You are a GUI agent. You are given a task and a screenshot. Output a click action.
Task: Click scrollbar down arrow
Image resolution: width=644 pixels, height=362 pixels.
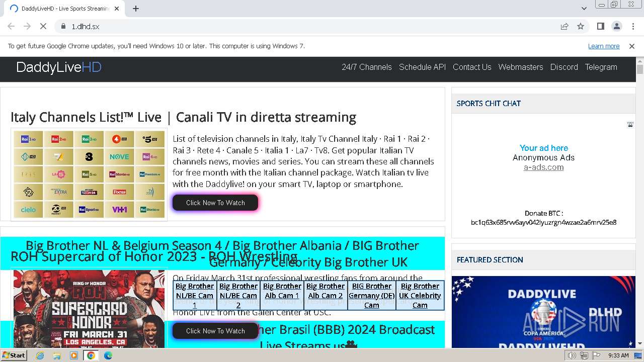click(640, 344)
